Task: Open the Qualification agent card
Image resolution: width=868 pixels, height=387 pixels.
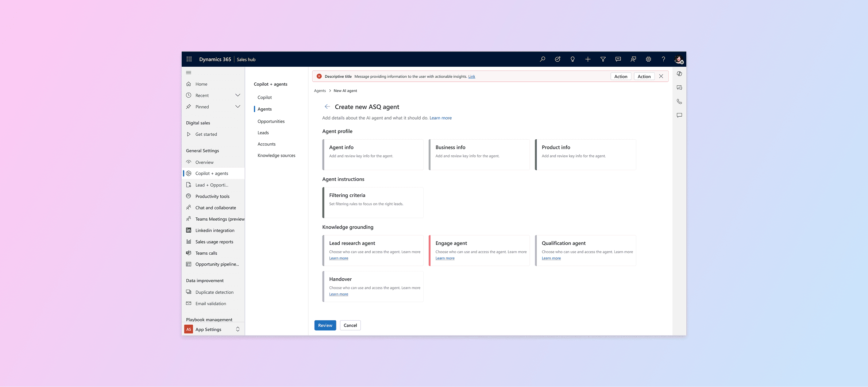Action: coord(585,251)
